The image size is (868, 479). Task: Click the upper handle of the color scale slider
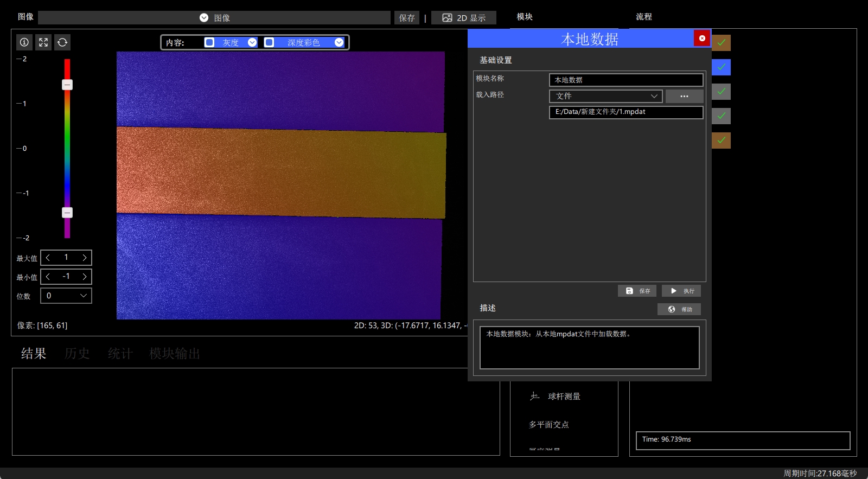click(x=67, y=85)
